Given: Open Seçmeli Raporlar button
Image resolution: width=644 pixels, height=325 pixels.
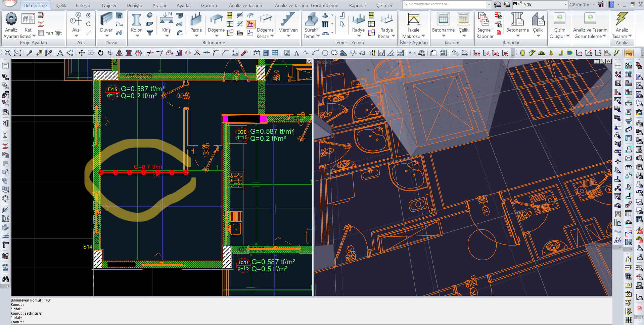Looking at the screenshot, I should pos(485,26).
